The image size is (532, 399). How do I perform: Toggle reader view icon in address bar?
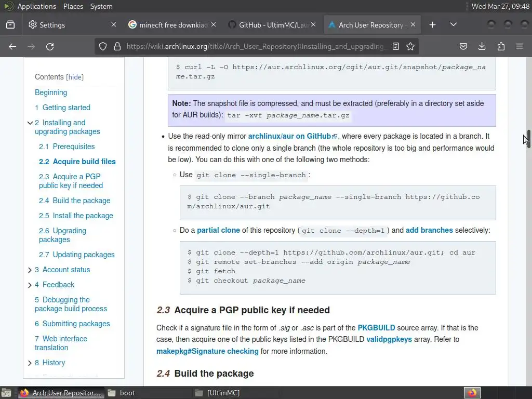point(395,46)
